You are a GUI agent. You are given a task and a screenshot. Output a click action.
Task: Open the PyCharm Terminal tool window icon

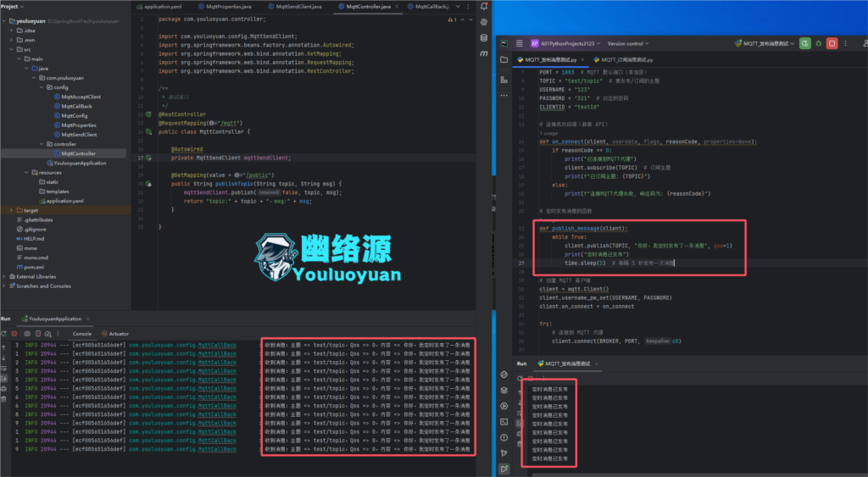coord(504,422)
